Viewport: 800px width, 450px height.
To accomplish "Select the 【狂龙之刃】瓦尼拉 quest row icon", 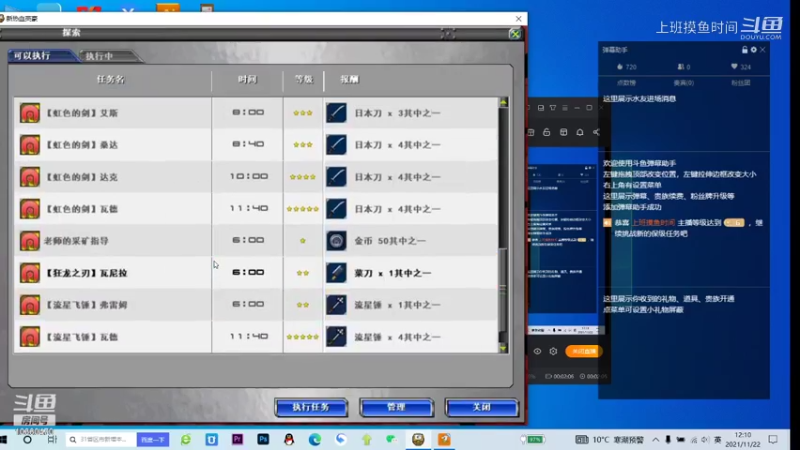I will (30, 273).
